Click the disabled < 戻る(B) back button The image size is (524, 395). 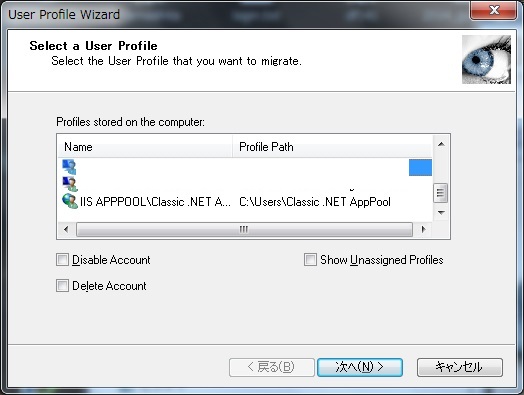click(272, 367)
